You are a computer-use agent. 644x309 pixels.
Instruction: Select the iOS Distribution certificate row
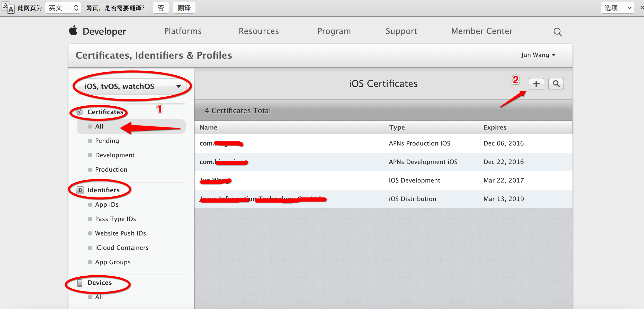[383, 199]
